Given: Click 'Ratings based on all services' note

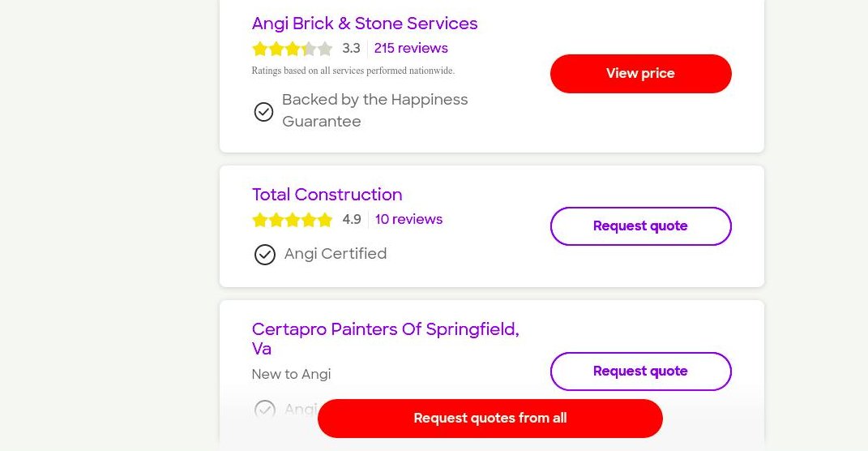Looking at the screenshot, I should (353, 71).
